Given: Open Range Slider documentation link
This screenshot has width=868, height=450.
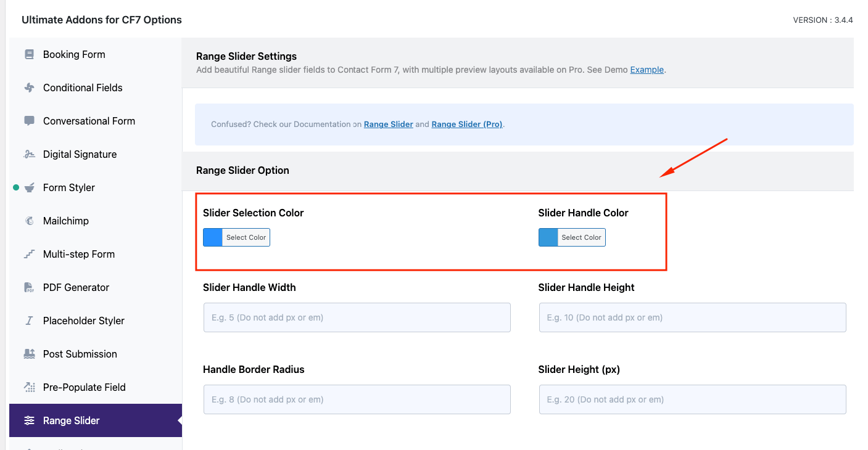Looking at the screenshot, I should pos(389,124).
